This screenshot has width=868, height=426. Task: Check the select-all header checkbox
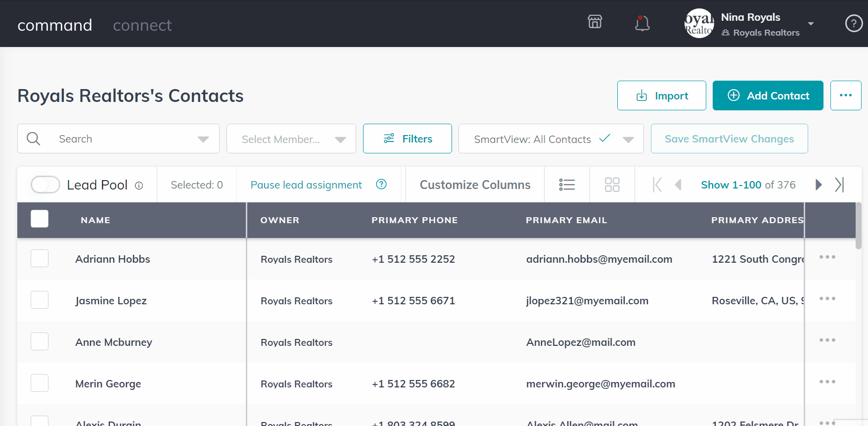(40, 219)
